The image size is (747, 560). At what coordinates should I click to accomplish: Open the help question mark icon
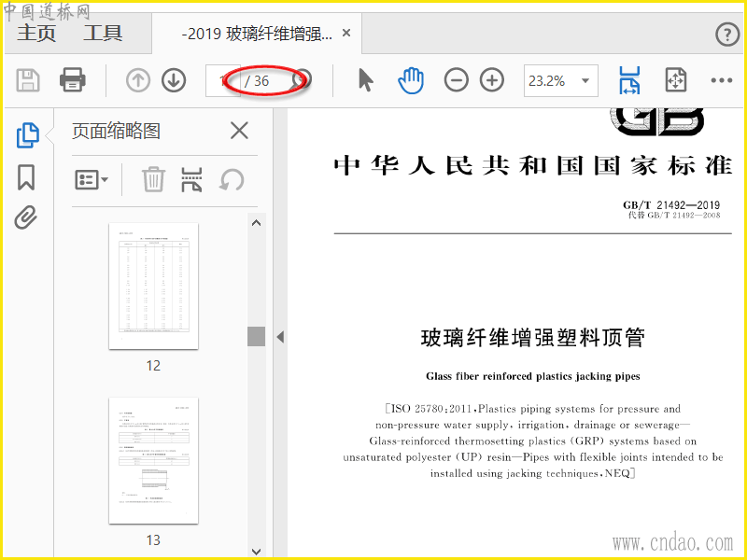(727, 35)
